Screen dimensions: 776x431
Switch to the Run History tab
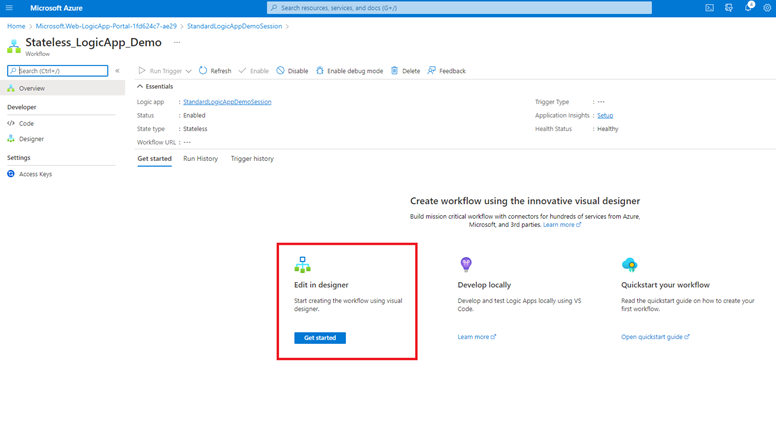click(200, 159)
